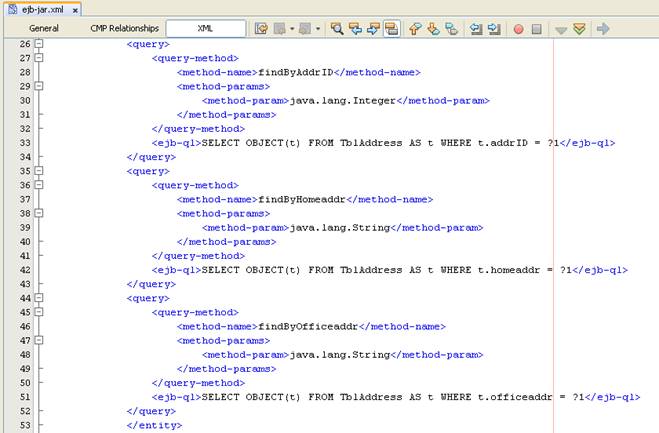
Task: Click the </query-method> tag on line 50
Action: coord(198,383)
